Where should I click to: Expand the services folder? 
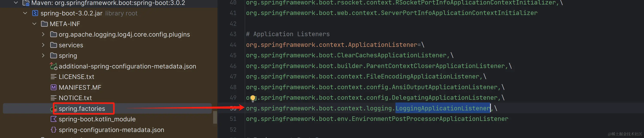(43, 45)
